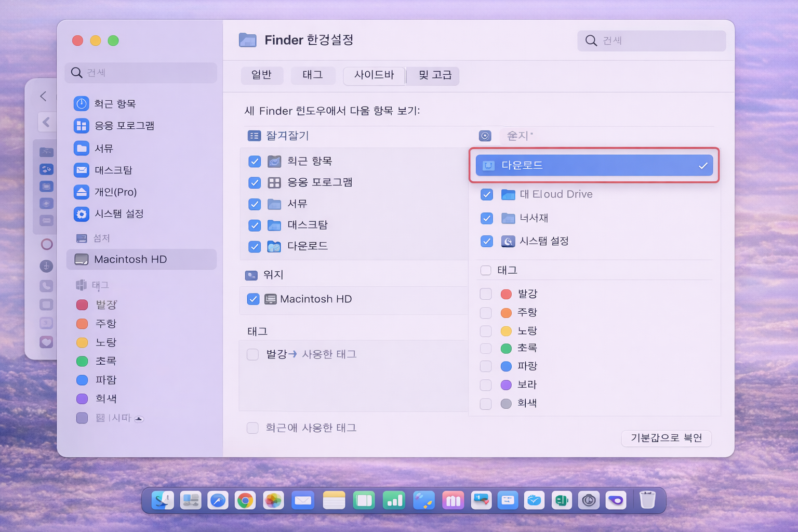This screenshot has width=798, height=532.
Task: Click the 기분값으로 복언 button
Action: pos(667,438)
